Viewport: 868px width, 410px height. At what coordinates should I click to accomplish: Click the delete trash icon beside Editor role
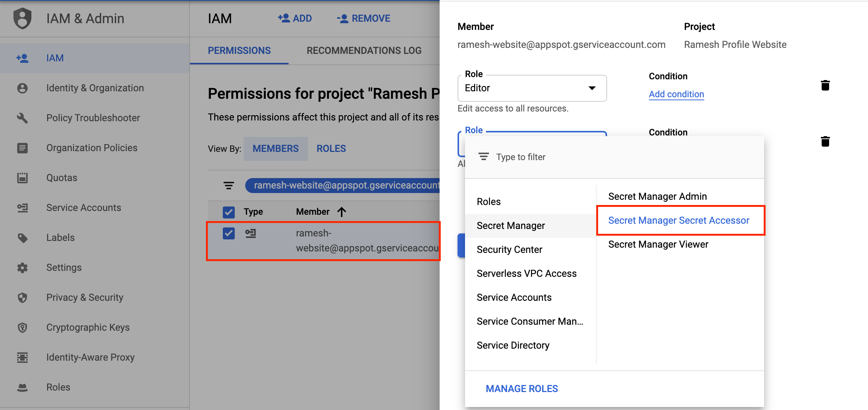825,85
